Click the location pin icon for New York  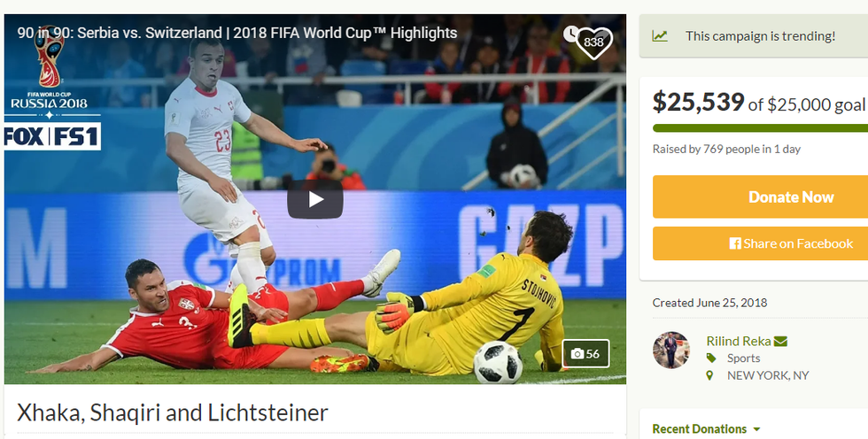709,376
